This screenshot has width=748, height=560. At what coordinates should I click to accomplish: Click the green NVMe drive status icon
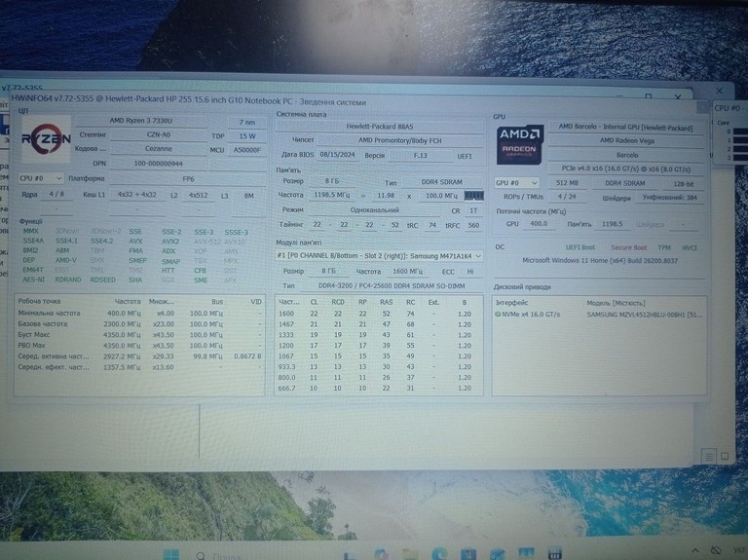[x=498, y=315]
